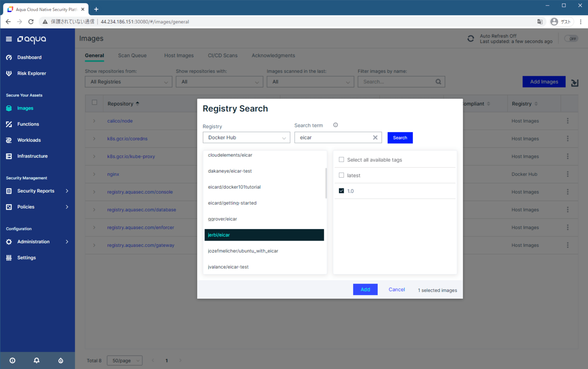This screenshot has width=588, height=369.
Task: Check the latest tag checkbox
Action: click(x=341, y=175)
